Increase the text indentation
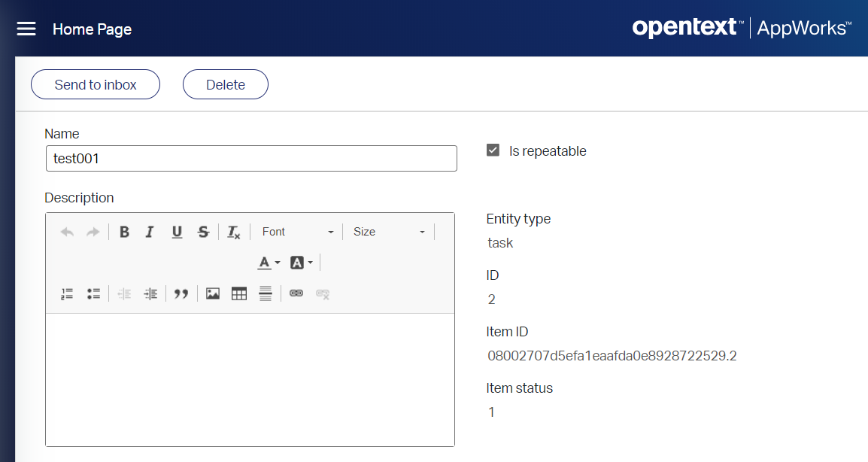 [150, 293]
